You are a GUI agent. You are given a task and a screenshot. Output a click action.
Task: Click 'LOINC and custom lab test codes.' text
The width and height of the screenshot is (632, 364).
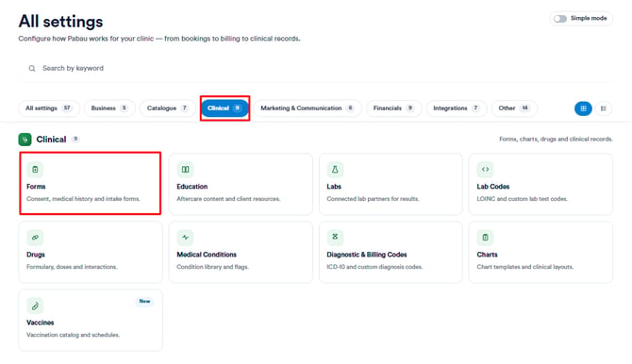[522, 199]
